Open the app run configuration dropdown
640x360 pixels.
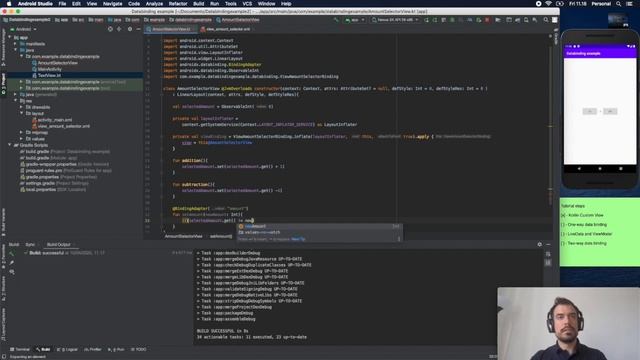pos(355,20)
